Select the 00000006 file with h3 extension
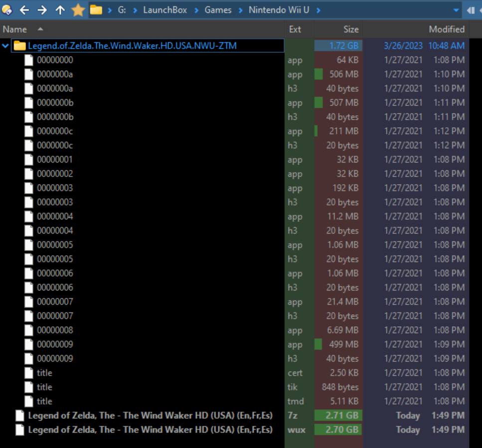 (x=55, y=287)
